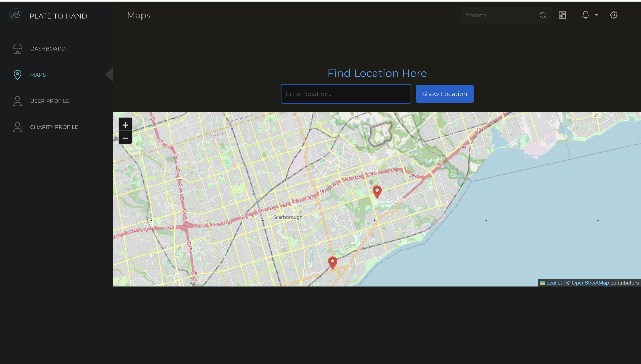641x364 pixels.
Task: Click the User Profile person icon
Action: pos(17,101)
